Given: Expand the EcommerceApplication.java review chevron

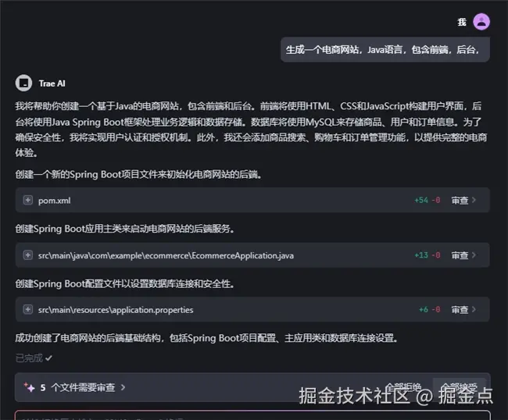Looking at the screenshot, I should 474,255.
